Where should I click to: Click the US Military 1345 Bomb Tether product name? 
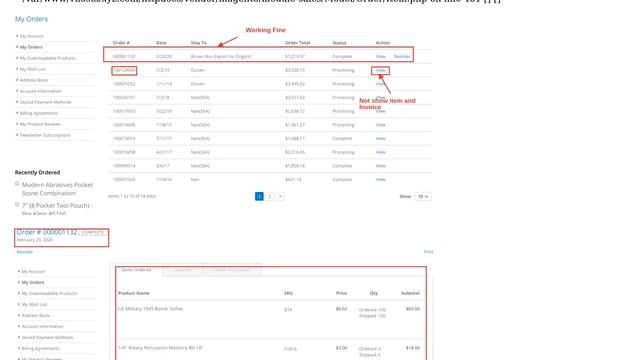click(151, 309)
